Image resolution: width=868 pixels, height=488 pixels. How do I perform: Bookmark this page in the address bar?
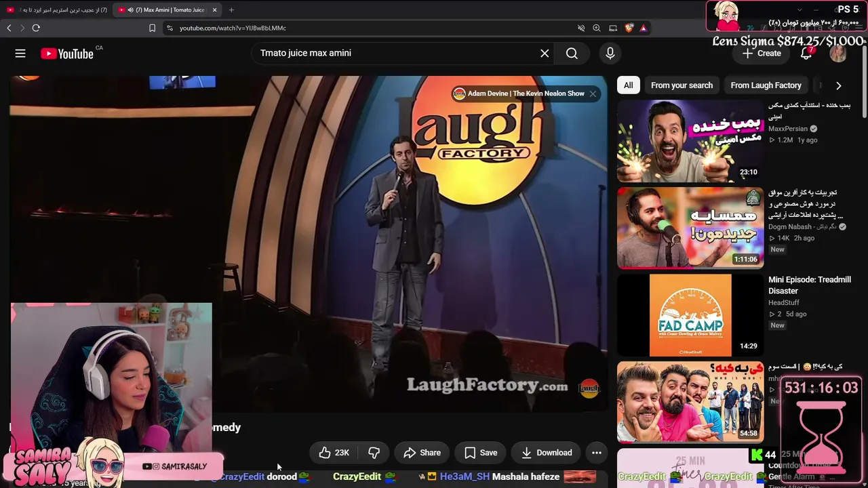(152, 28)
